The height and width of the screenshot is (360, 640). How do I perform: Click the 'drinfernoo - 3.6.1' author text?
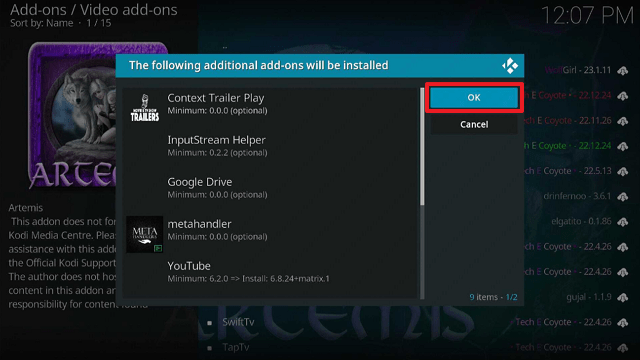(x=577, y=196)
